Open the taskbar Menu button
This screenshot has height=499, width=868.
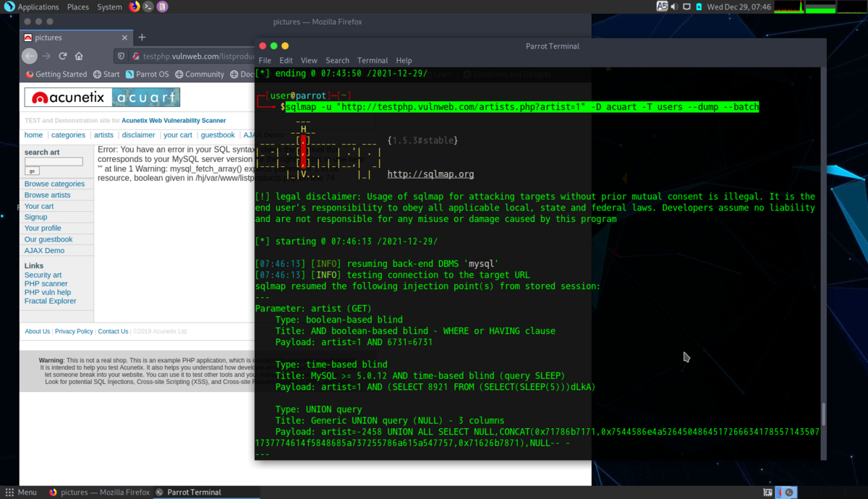(x=21, y=492)
